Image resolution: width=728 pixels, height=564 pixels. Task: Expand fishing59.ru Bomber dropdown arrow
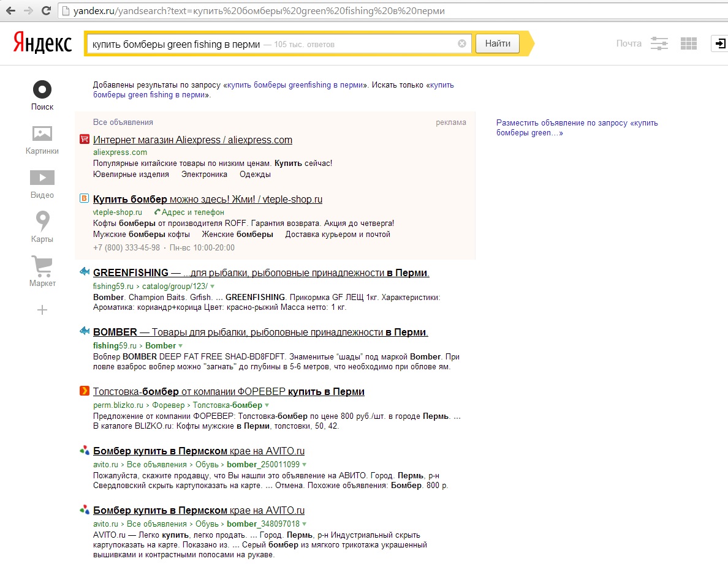(x=181, y=346)
